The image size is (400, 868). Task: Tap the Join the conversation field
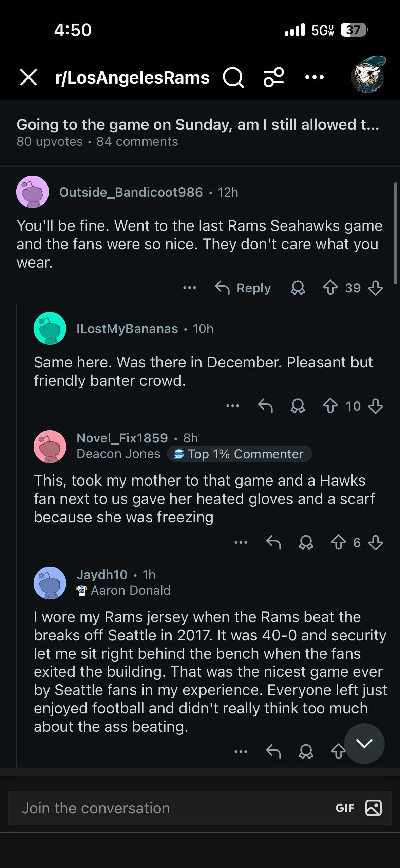coord(170,808)
